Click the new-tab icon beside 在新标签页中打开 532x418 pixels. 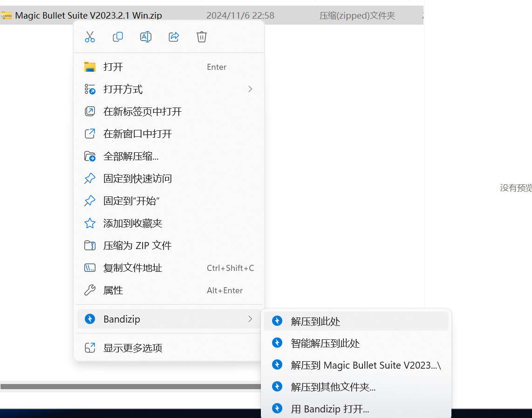coord(90,112)
